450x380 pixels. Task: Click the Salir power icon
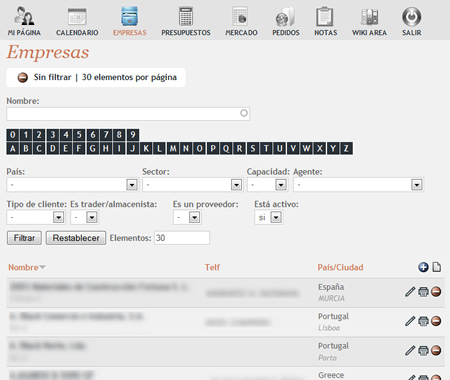[411, 17]
